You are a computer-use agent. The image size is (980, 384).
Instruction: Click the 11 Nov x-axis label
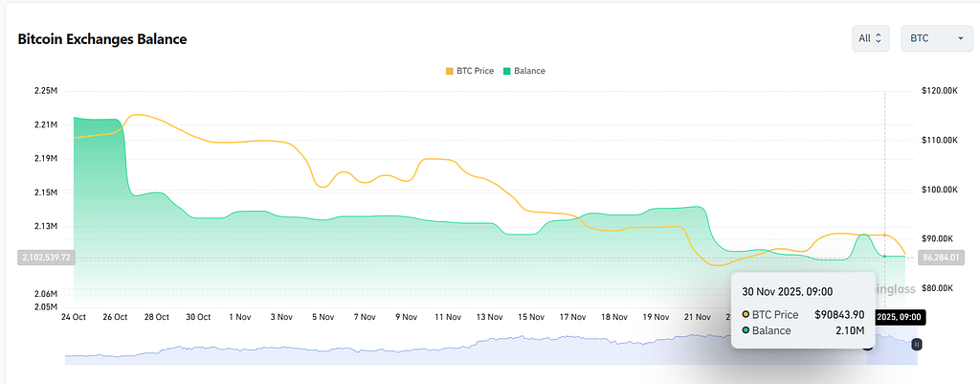tap(448, 317)
